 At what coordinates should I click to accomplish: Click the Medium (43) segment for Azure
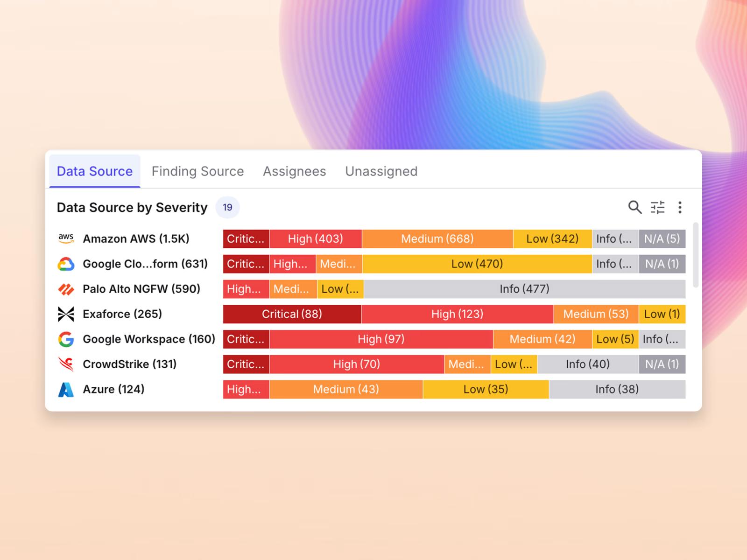(x=346, y=389)
